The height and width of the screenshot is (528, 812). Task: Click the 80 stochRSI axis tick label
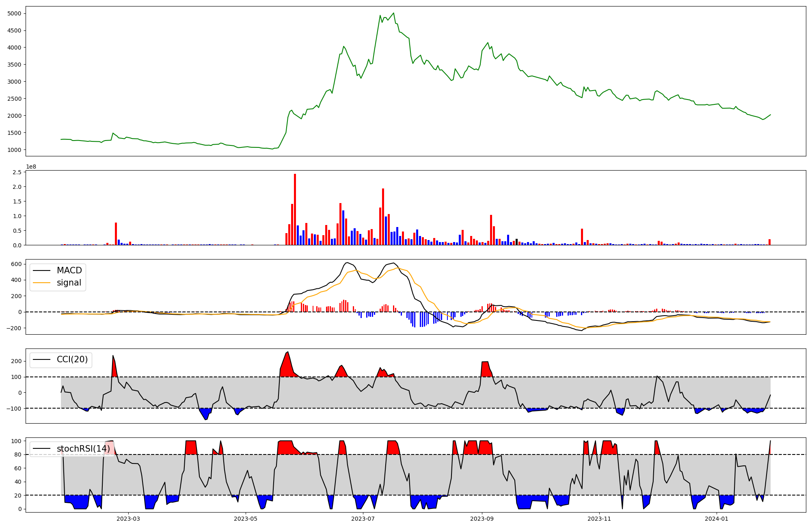point(18,454)
